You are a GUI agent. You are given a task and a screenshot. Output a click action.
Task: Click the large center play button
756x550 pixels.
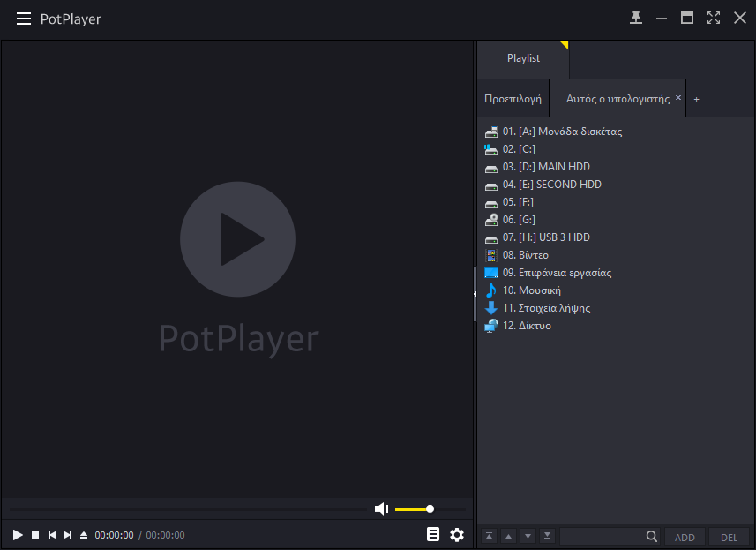237,239
